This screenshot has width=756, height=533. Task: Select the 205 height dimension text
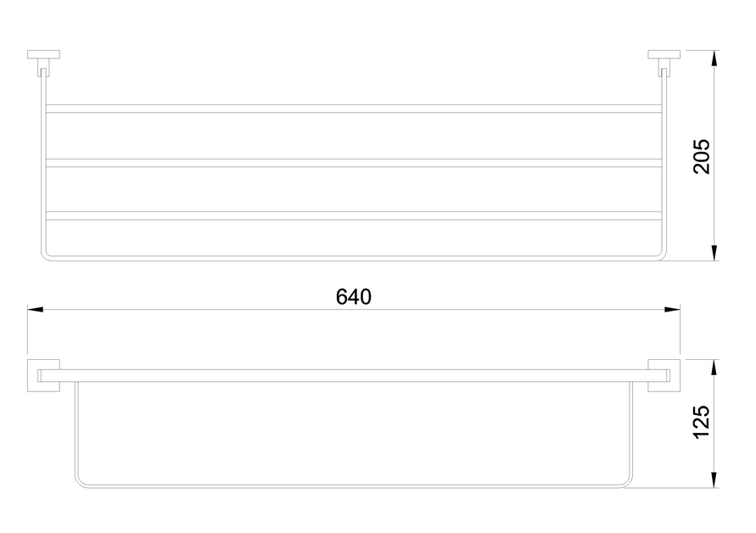702,156
